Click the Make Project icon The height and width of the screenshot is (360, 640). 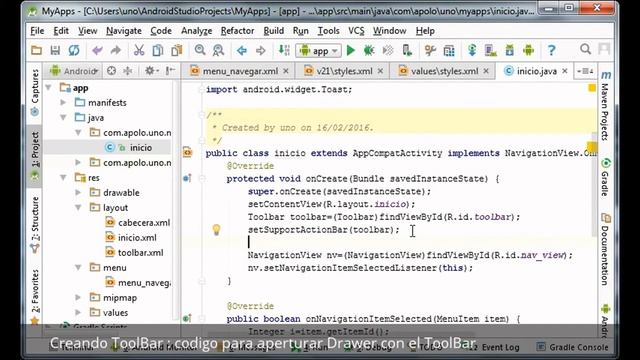(284, 51)
